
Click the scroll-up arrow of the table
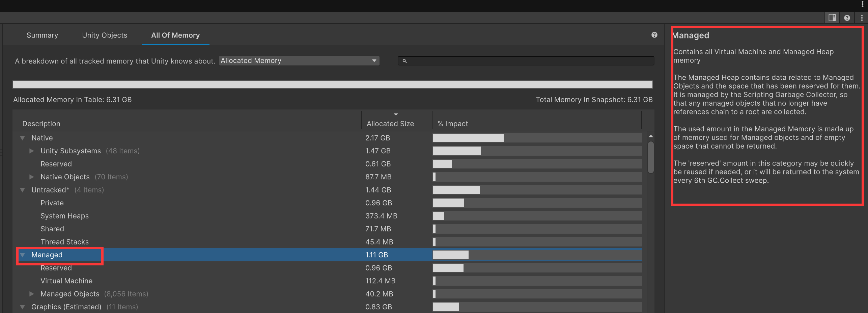point(651,136)
